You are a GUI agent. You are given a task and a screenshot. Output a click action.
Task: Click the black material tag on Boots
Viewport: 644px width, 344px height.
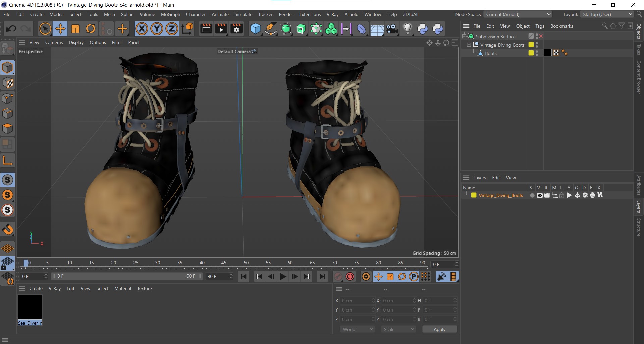click(x=547, y=53)
